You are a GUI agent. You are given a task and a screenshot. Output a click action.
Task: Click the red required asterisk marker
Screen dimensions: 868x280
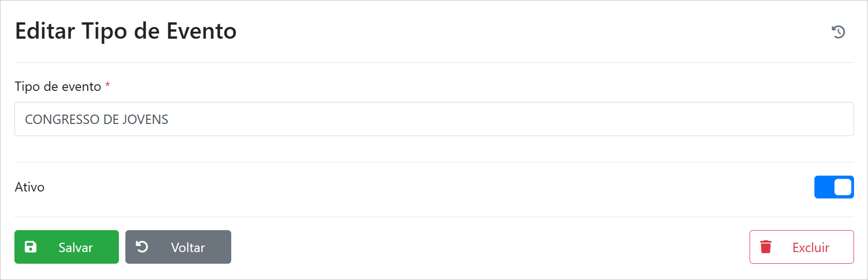point(108,85)
